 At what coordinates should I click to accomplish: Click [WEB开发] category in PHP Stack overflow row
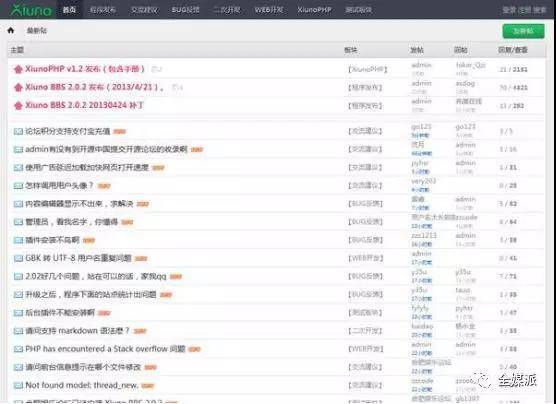coord(366,349)
